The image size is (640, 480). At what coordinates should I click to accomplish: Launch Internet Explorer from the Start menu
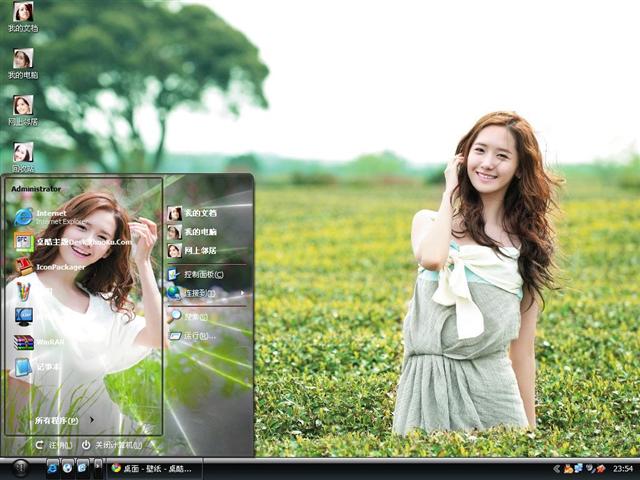[x=51, y=217]
